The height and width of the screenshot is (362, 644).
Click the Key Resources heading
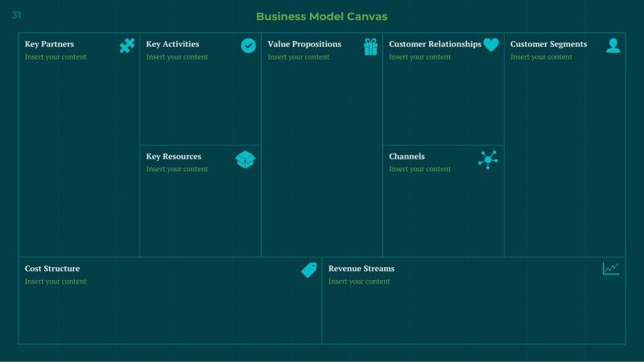click(x=174, y=156)
